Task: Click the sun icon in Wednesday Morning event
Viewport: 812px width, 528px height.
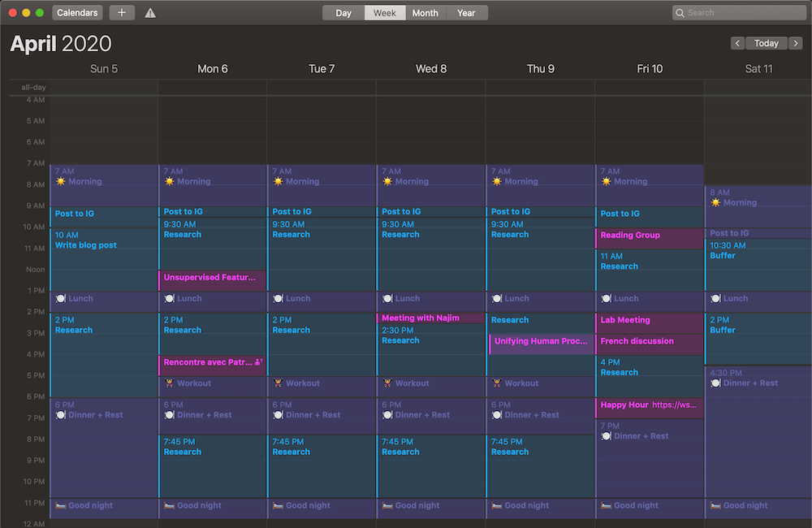Action: tap(388, 181)
